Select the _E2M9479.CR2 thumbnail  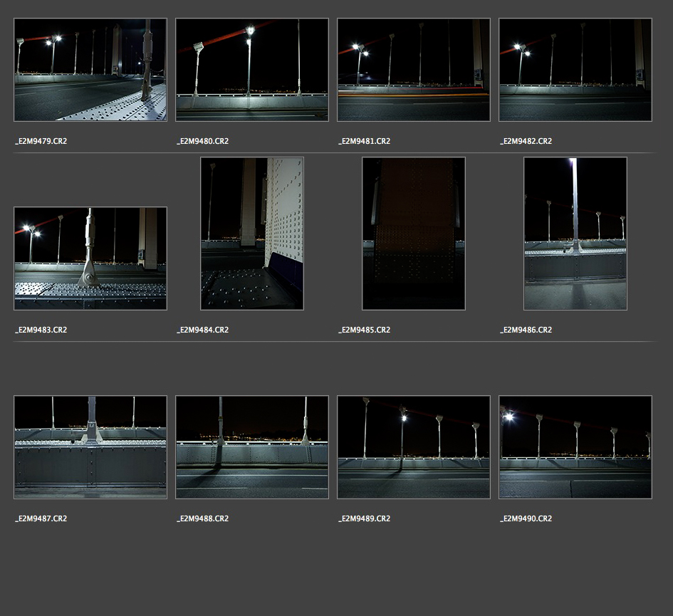coord(90,70)
